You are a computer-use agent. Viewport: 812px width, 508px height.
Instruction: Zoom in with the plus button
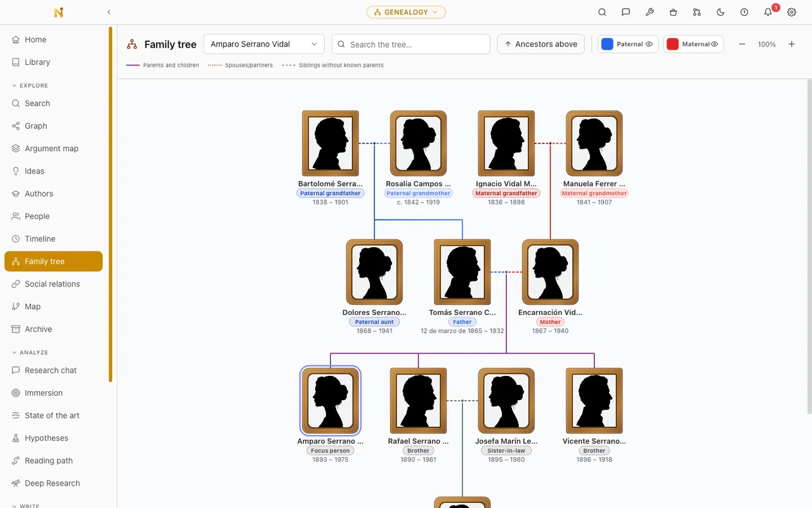792,44
